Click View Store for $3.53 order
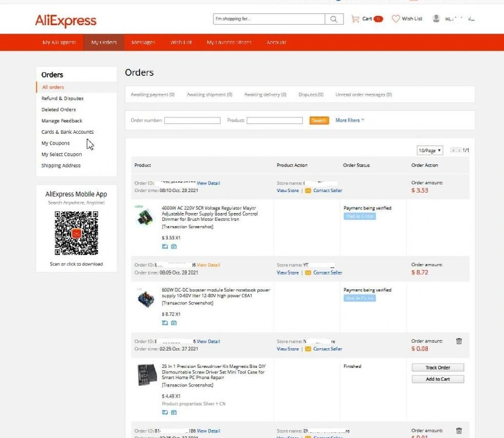 click(x=288, y=191)
